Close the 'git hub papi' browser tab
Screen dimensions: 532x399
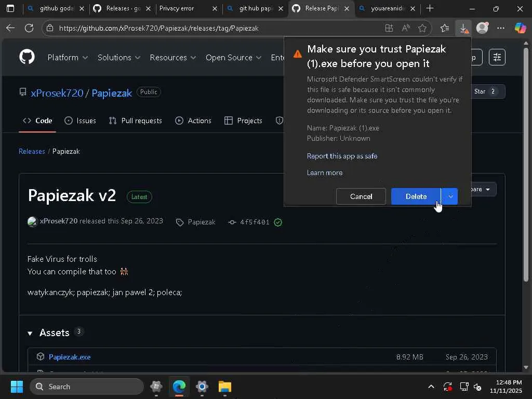280,9
